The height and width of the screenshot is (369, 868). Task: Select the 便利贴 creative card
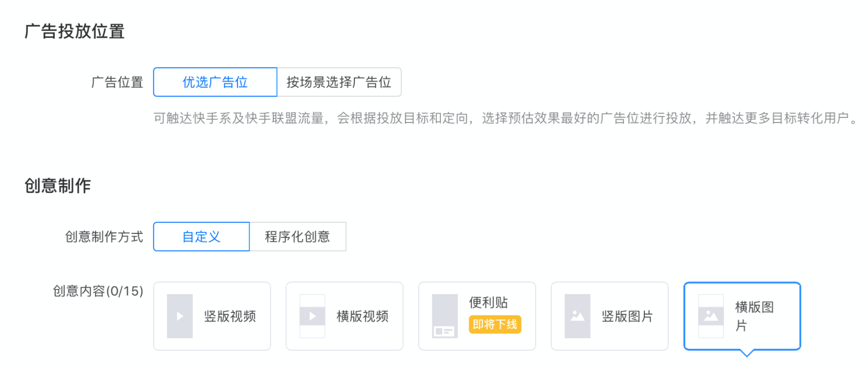476,316
